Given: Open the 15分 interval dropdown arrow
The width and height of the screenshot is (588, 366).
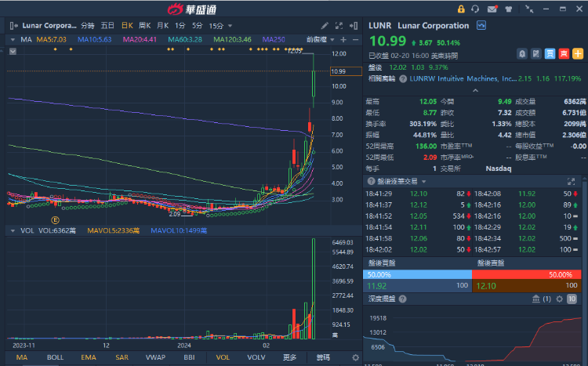Looking at the screenshot, I should click(230, 26).
